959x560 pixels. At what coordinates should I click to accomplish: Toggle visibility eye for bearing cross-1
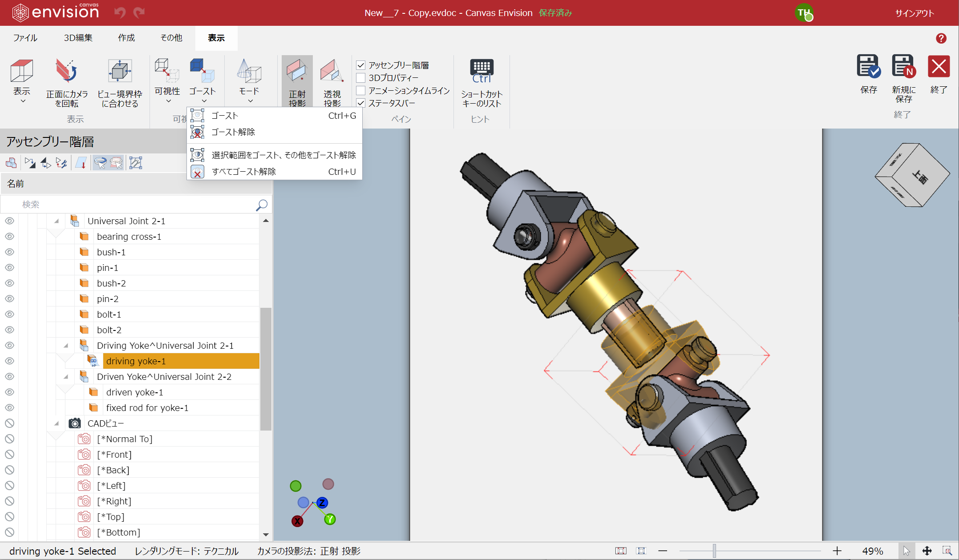9,237
